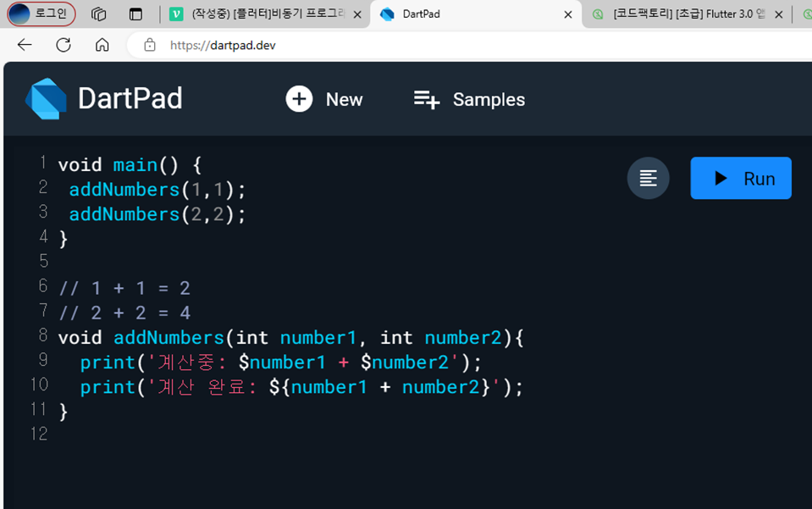Create a new pad with New button

pos(324,99)
